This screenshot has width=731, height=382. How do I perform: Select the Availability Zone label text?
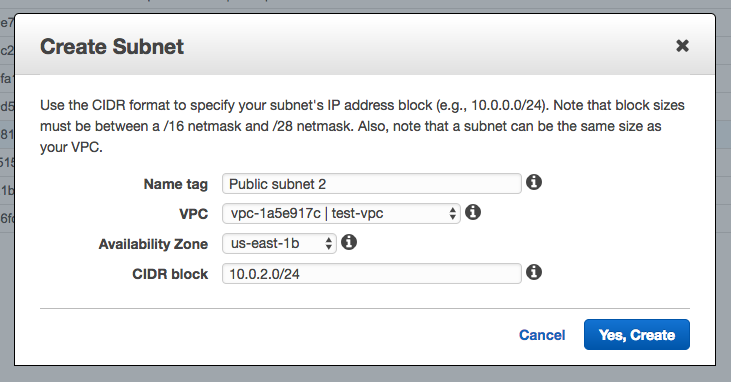[x=153, y=244]
